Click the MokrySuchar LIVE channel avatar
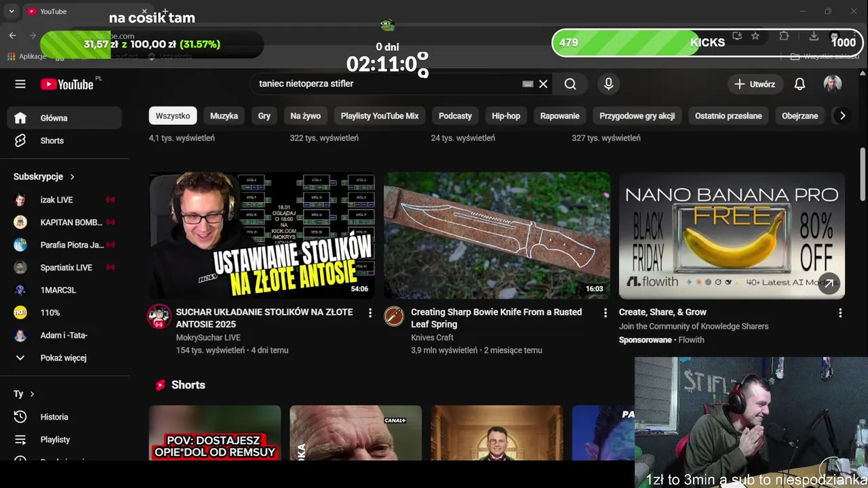The image size is (868, 488). pos(159,317)
